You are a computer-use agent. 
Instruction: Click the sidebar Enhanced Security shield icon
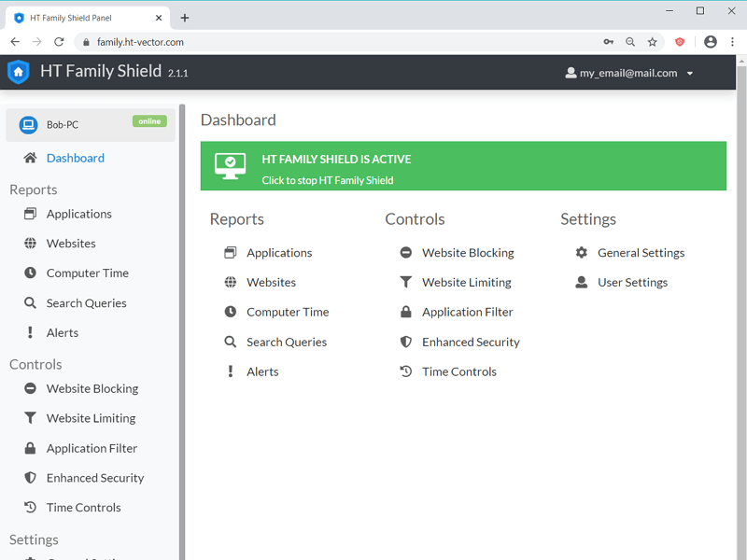click(30, 477)
